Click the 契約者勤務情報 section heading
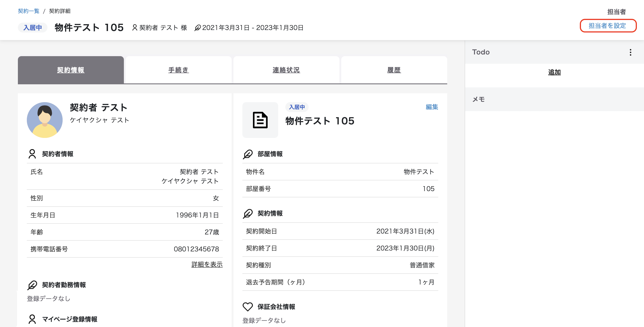The height and width of the screenshot is (327, 644). point(64,285)
